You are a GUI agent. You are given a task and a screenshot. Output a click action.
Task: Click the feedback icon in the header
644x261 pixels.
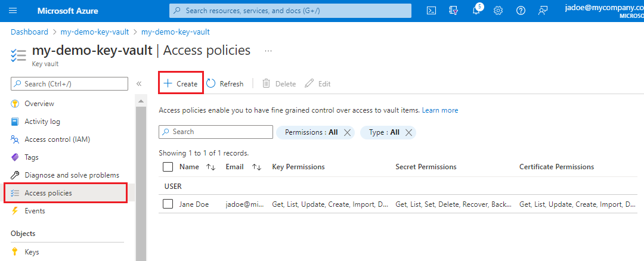pos(543,11)
